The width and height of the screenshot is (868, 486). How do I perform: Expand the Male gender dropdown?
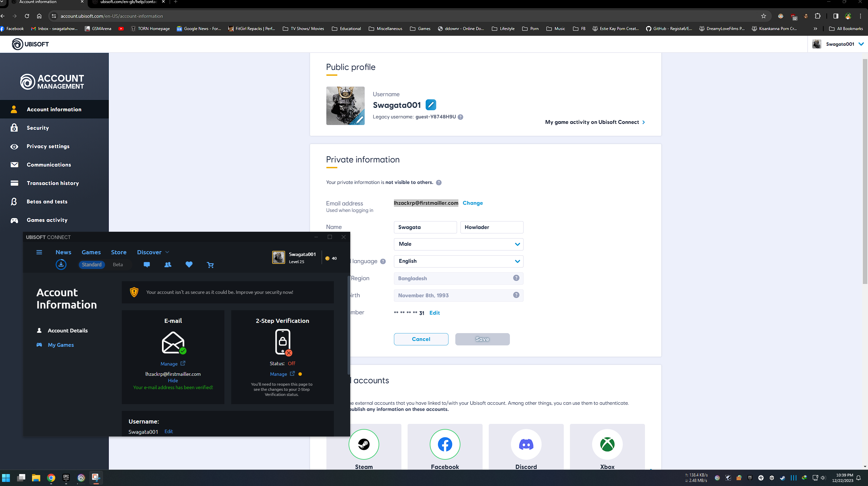coord(458,244)
